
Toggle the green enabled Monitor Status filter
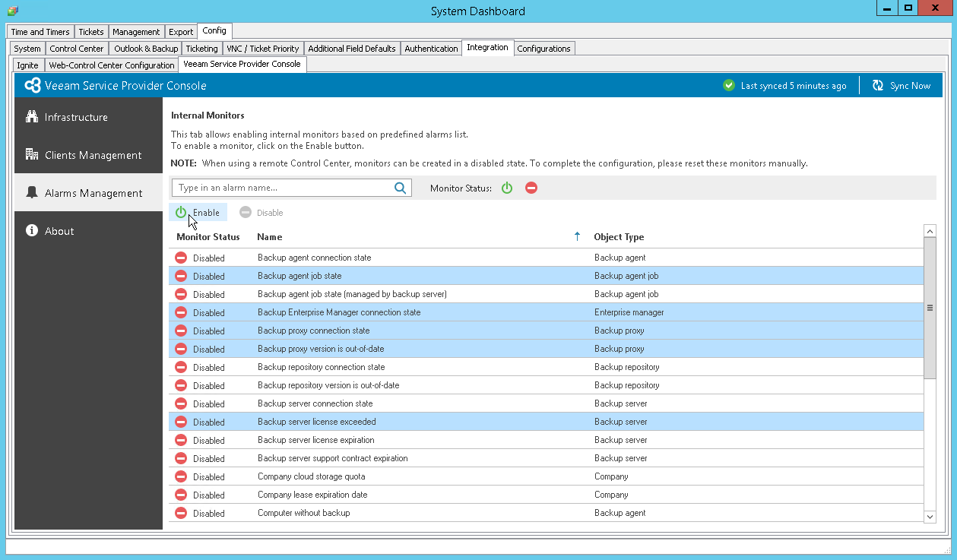pos(507,187)
